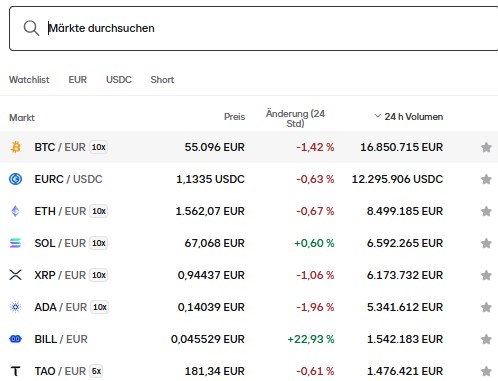Click the Solana logo icon

(x=15, y=243)
